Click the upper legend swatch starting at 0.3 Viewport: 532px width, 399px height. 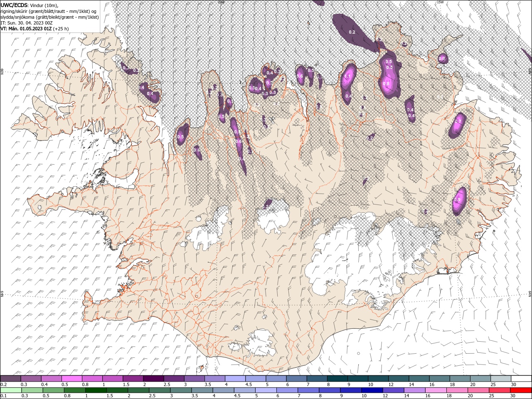tap(31, 379)
